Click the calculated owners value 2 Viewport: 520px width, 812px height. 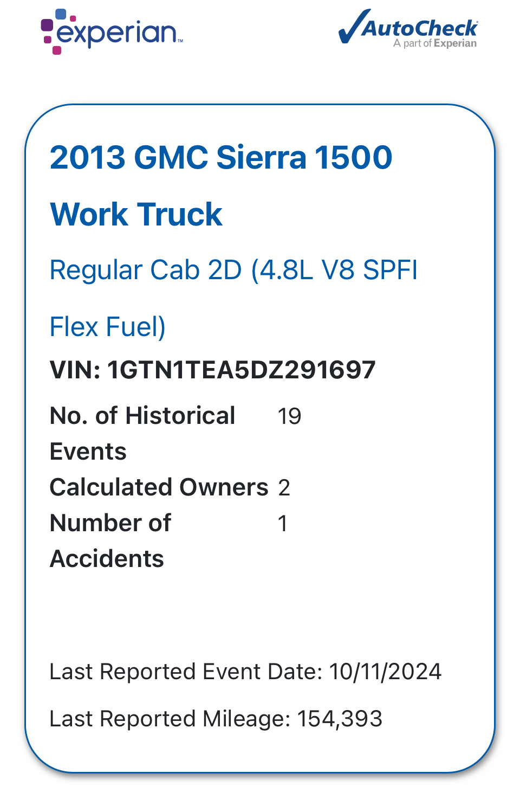[284, 488]
